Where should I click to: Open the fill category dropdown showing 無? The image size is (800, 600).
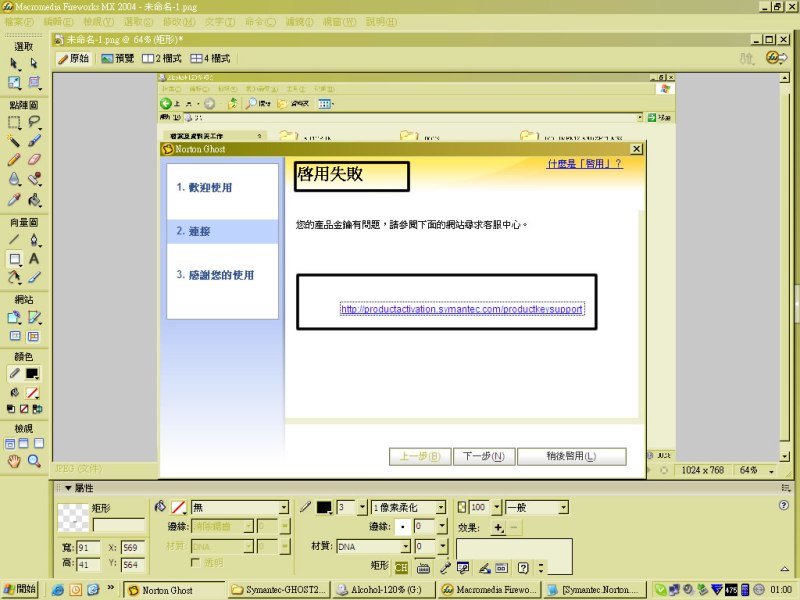tap(284, 507)
